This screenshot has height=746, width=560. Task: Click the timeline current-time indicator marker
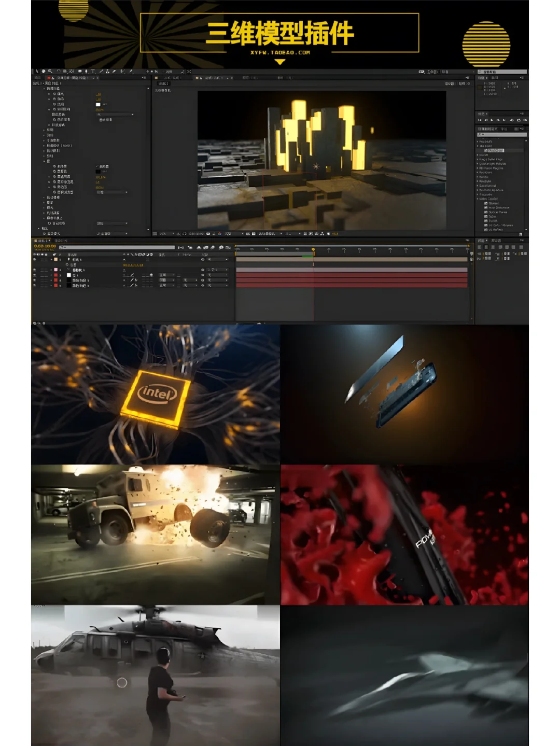click(x=313, y=250)
